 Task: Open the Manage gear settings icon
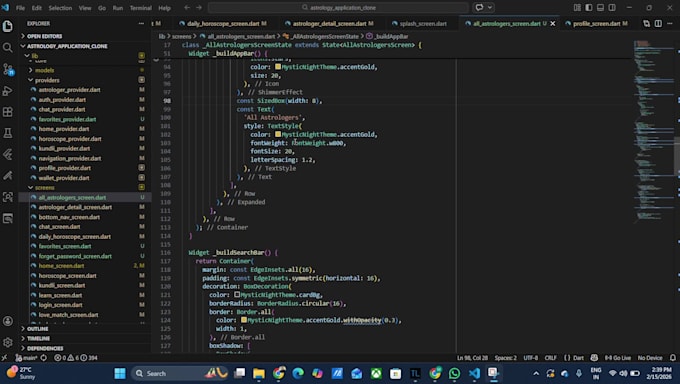click(7, 342)
